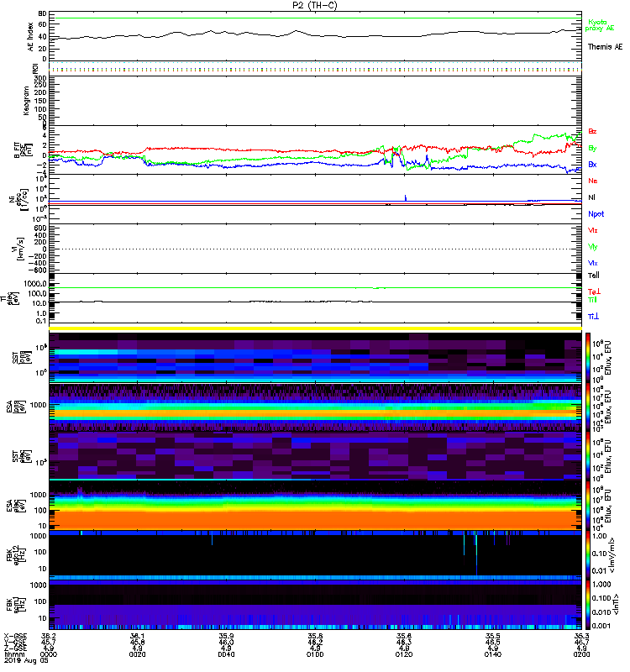Image resolution: width=630 pixels, height=672 pixels.
Task: Click the red 'Te⊥' legend label
Action: click(594, 291)
